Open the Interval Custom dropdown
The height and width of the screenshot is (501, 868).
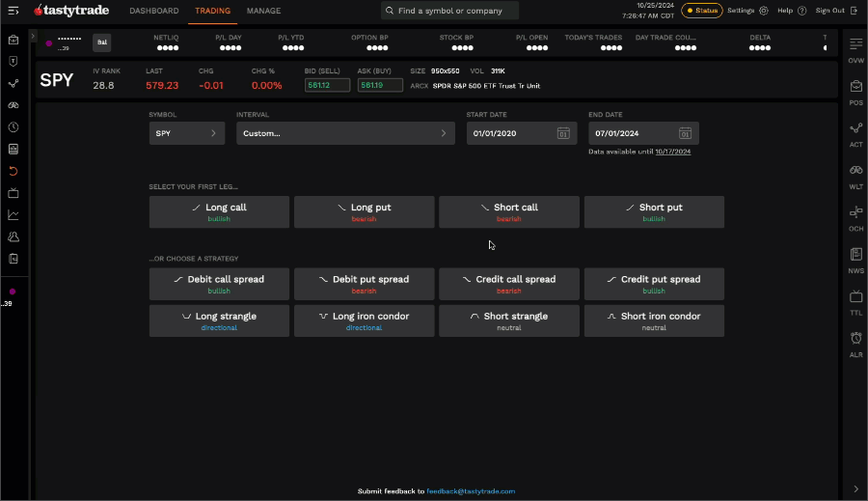coord(345,133)
